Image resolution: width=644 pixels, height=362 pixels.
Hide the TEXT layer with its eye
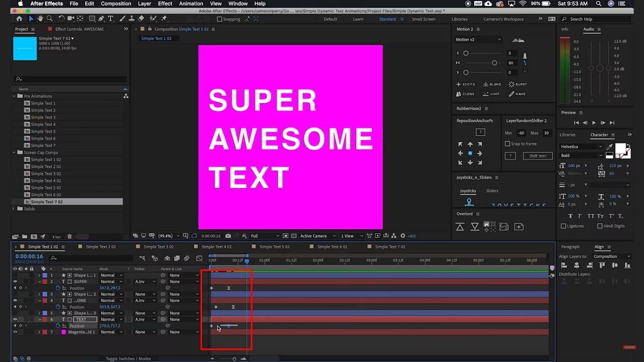pos(15,319)
